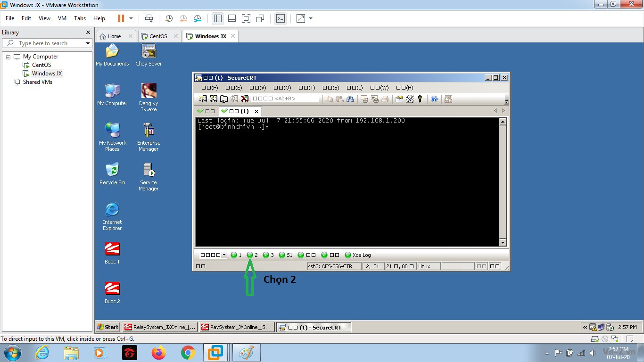
Task: Click the revert snapshot icon in VMware
Action: pos(183,18)
